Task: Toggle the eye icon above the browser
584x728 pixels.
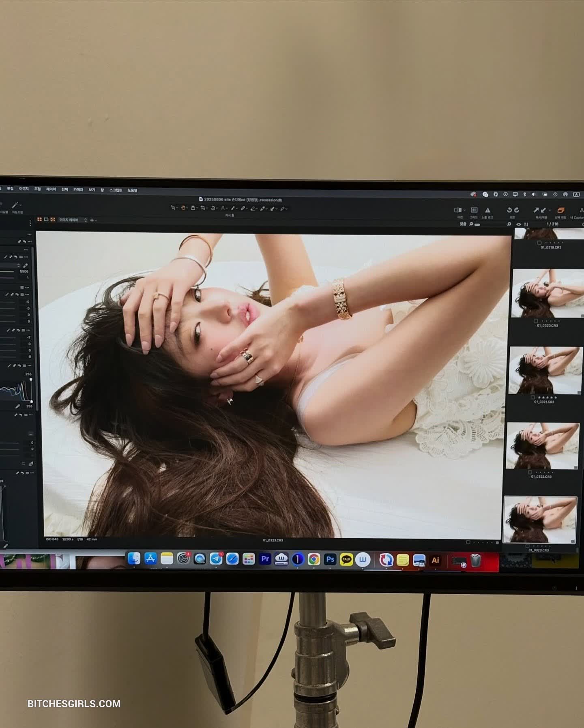Action: [518, 224]
